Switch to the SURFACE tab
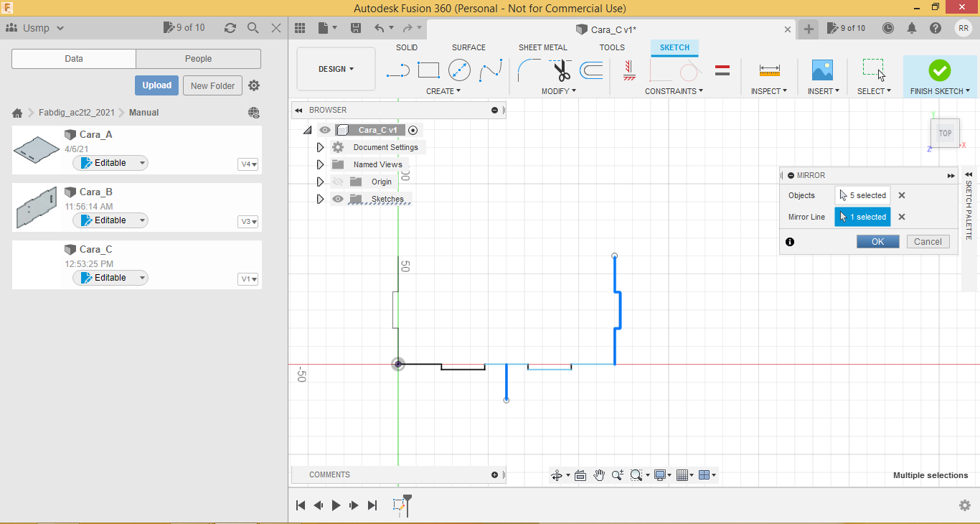 click(x=468, y=47)
